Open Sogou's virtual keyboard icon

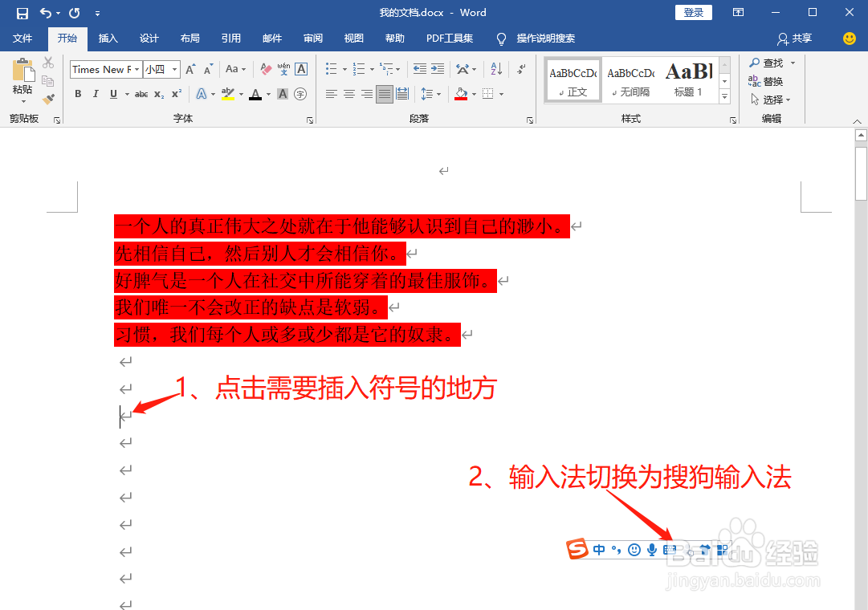669,550
